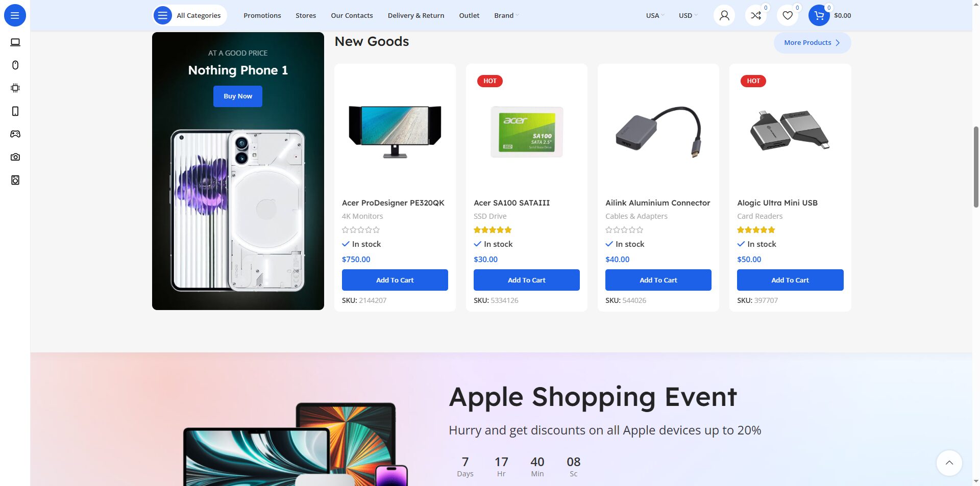Select the gamepad gaming category icon
Image resolution: width=980 pixels, height=486 pixels.
pos(15,134)
